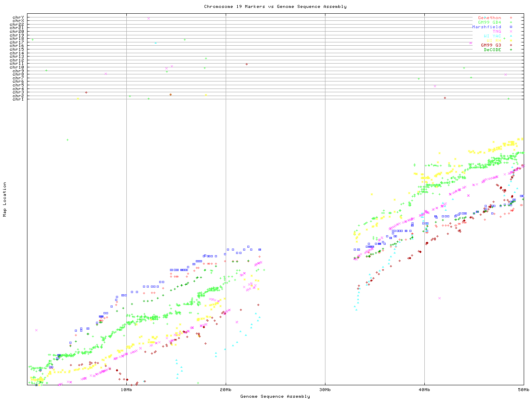Click the magenta TNG legend cross marker
Screen dimensions: 532x399
pyautogui.click(x=511, y=32)
